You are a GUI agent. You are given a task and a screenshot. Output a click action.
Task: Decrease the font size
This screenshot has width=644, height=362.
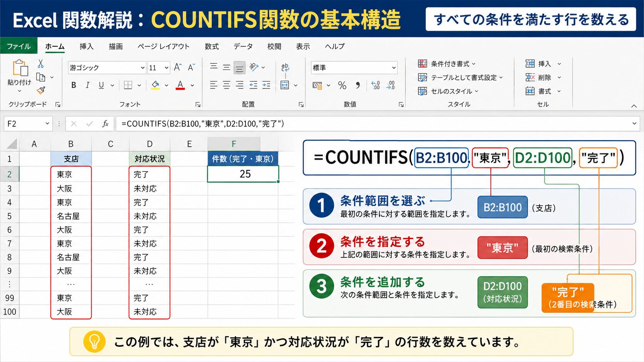click(191, 67)
